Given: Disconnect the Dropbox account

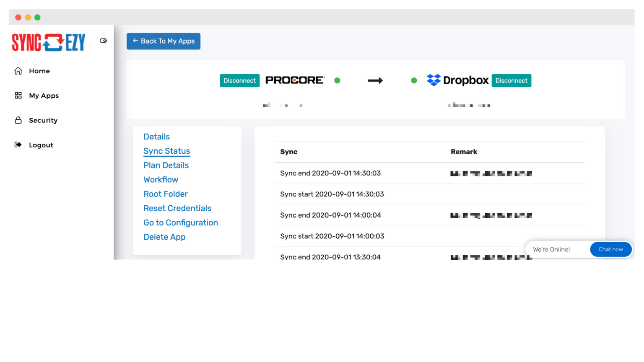Looking at the screenshot, I should [x=511, y=80].
